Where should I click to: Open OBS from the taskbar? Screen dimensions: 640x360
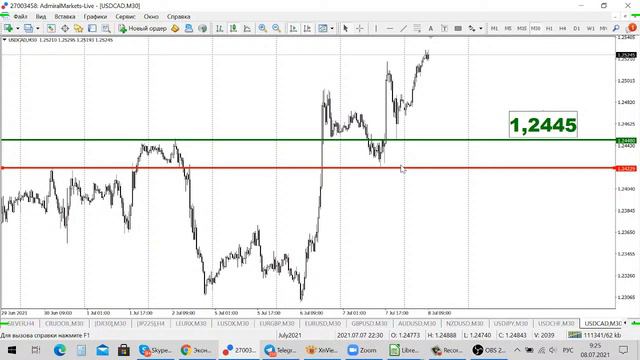pyautogui.click(x=489, y=350)
